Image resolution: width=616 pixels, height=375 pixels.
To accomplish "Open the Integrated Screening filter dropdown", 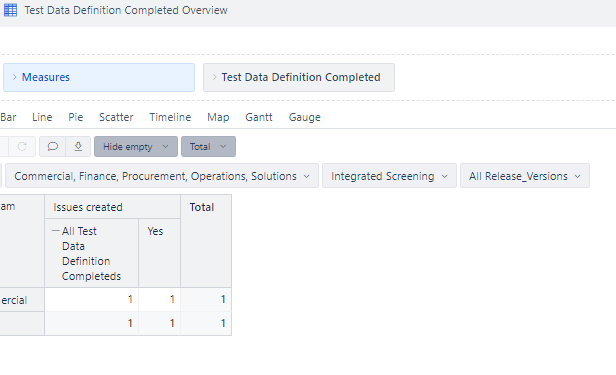I will tap(389, 176).
